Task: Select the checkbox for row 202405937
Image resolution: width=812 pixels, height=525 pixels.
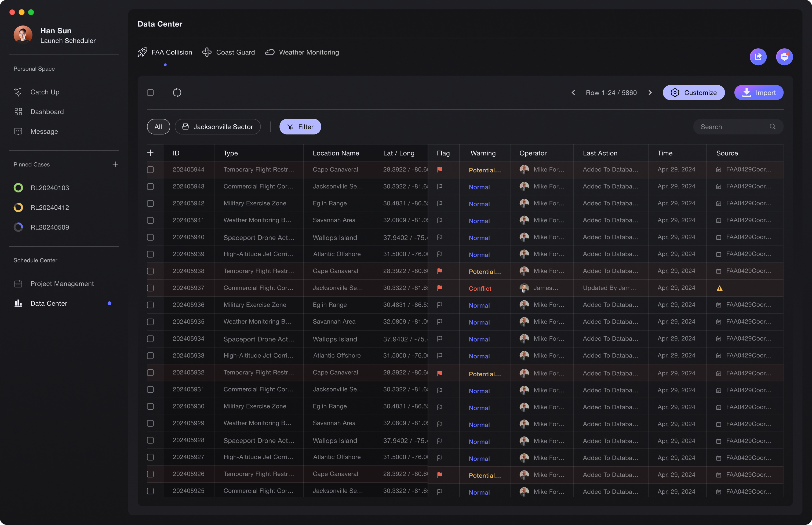Action: (x=150, y=288)
